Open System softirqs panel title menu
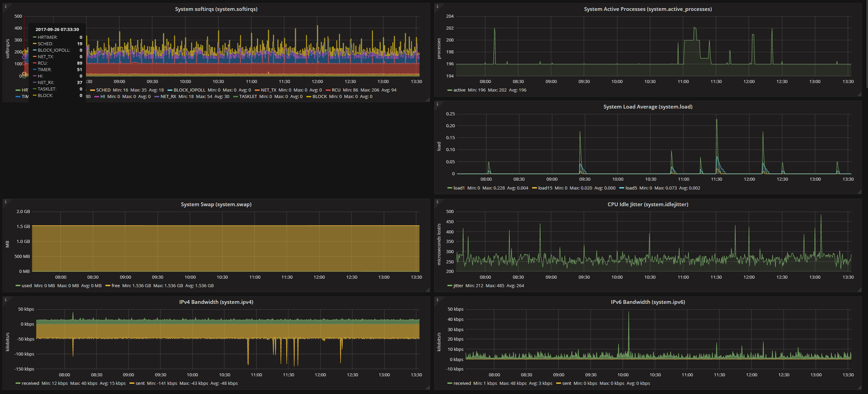868x394 pixels. 216,9
